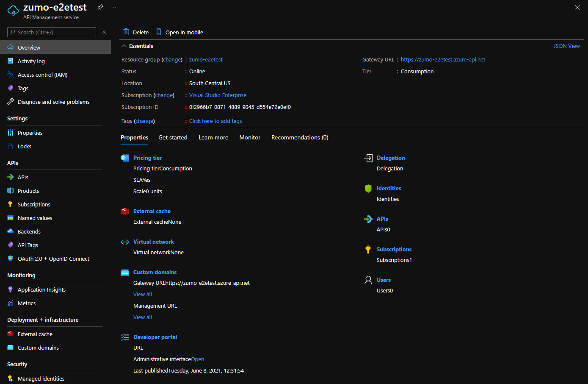
Task: Click the Users person icon
Action: 368,280
